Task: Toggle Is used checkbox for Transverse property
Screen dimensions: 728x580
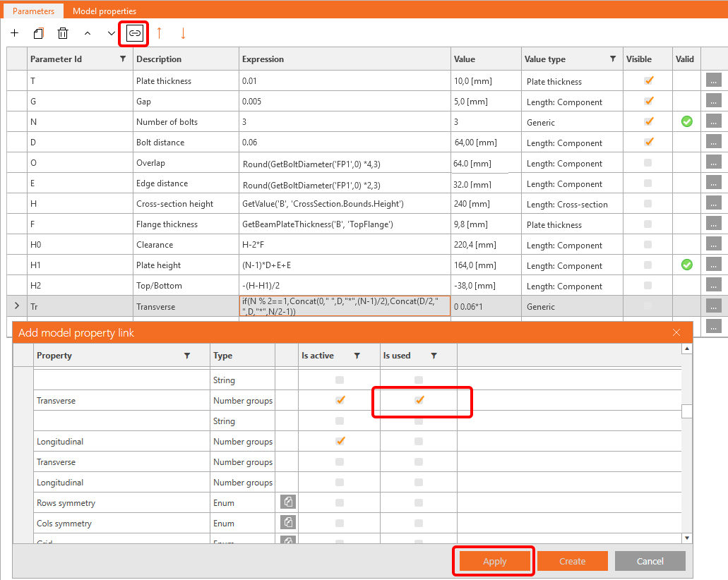Action: (x=419, y=400)
